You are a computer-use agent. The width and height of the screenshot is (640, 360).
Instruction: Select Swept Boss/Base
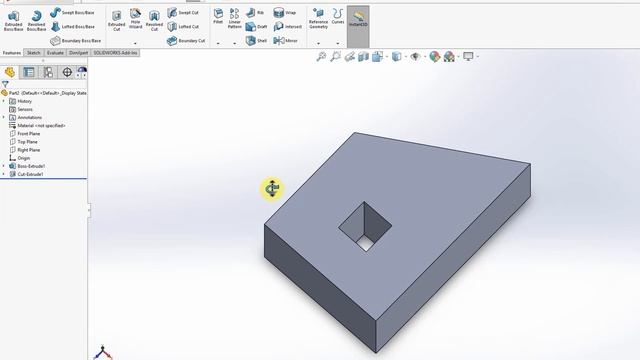click(72, 13)
